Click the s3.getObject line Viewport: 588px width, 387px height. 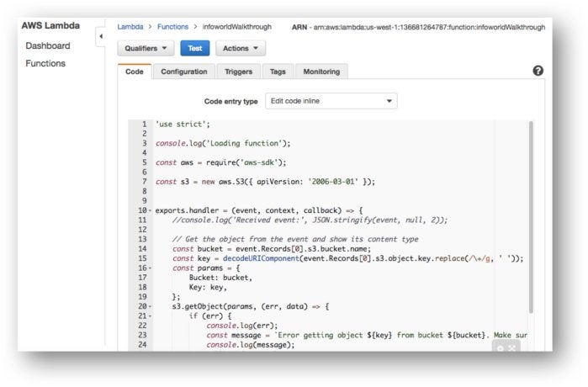[251, 306]
